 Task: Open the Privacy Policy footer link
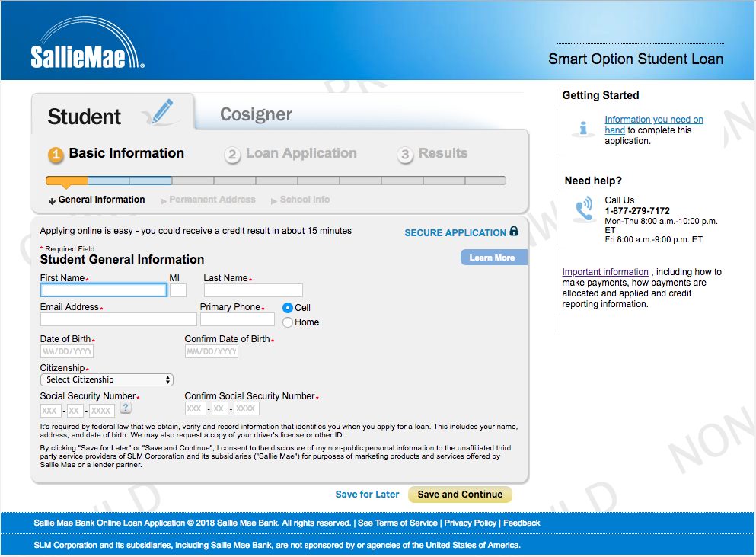470,523
